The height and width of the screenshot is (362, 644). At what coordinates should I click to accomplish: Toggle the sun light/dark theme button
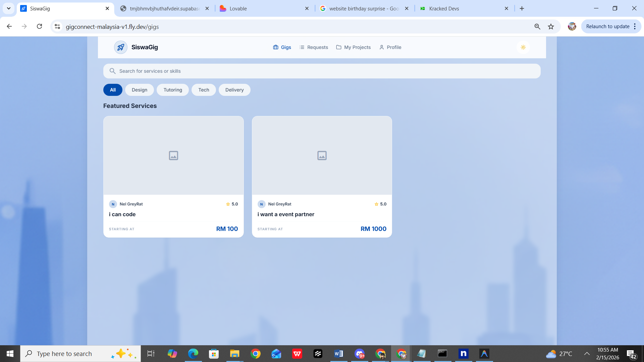523,47
